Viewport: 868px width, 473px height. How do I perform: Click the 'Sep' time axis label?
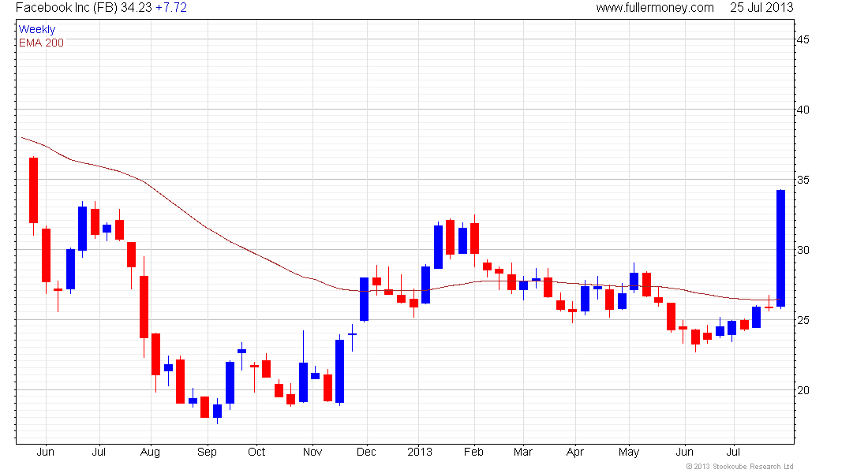[207, 452]
